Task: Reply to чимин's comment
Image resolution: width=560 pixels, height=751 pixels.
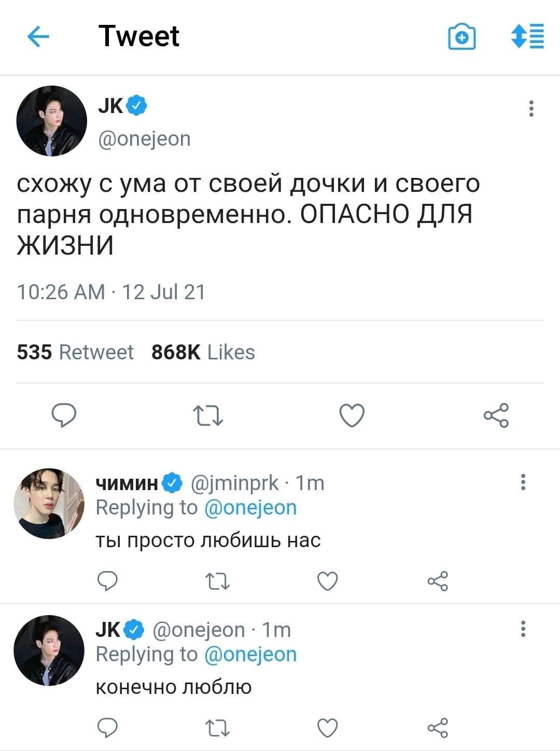Action: [108, 581]
